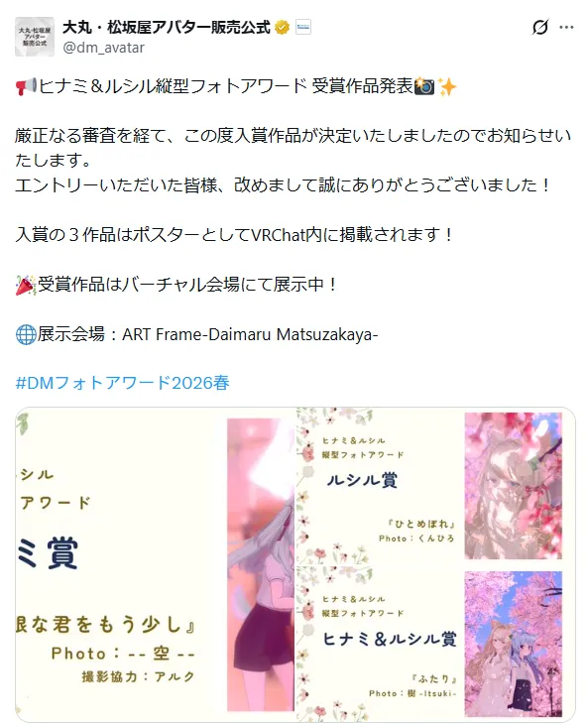Viewport: 588px width, 724px height.
Task: Open the ルシル賞 award image
Action: pos(435,485)
